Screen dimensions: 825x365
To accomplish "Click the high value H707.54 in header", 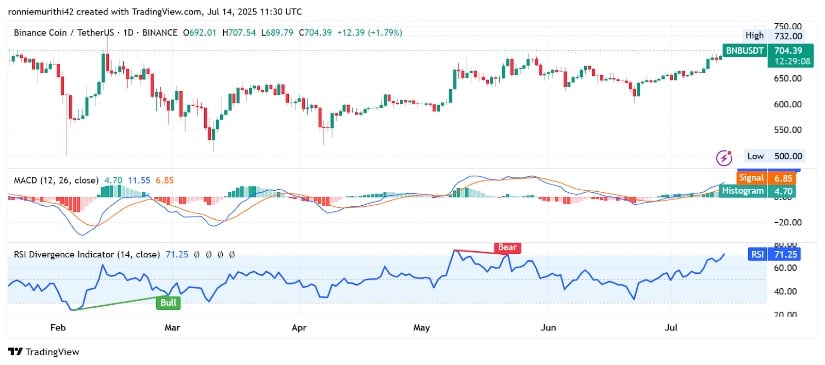I will pyautogui.click(x=239, y=33).
